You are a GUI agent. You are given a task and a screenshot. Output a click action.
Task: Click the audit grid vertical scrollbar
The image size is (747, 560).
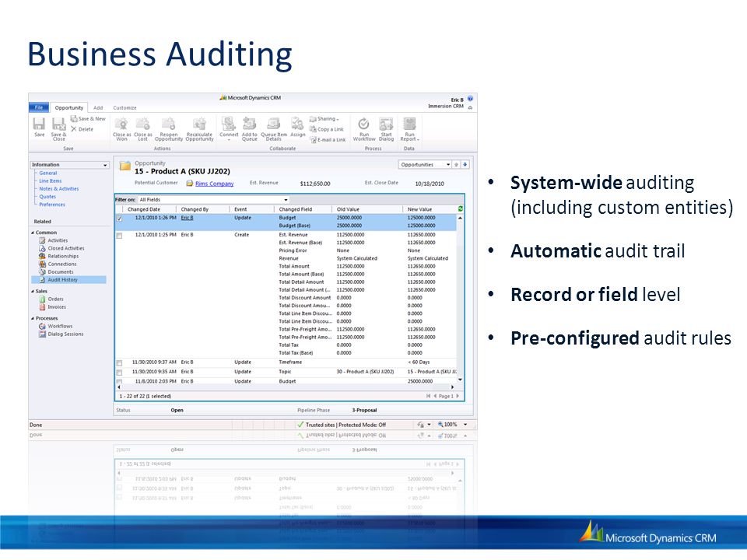click(460, 299)
